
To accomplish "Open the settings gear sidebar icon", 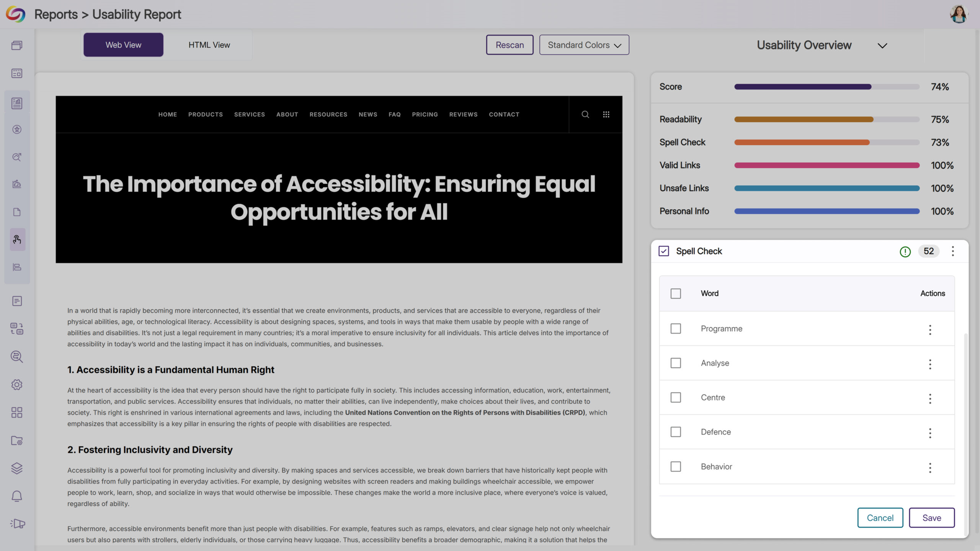I will [17, 385].
